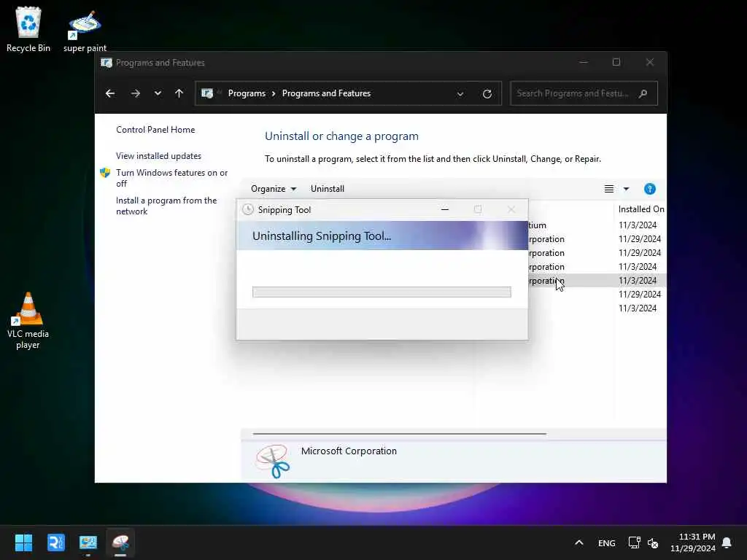Image resolution: width=747 pixels, height=560 pixels.
Task: Refresh the Programs and Features list
Action: tap(487, 94)
